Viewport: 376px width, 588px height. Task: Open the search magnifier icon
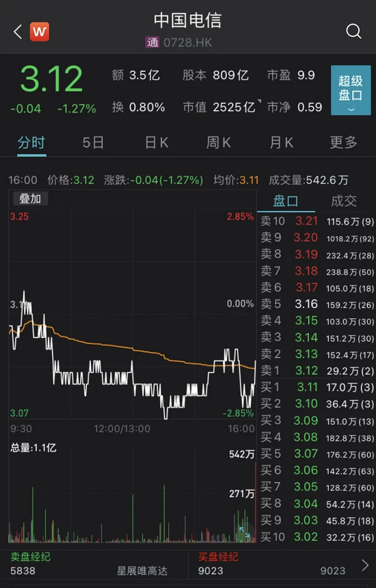click(353, 31)
